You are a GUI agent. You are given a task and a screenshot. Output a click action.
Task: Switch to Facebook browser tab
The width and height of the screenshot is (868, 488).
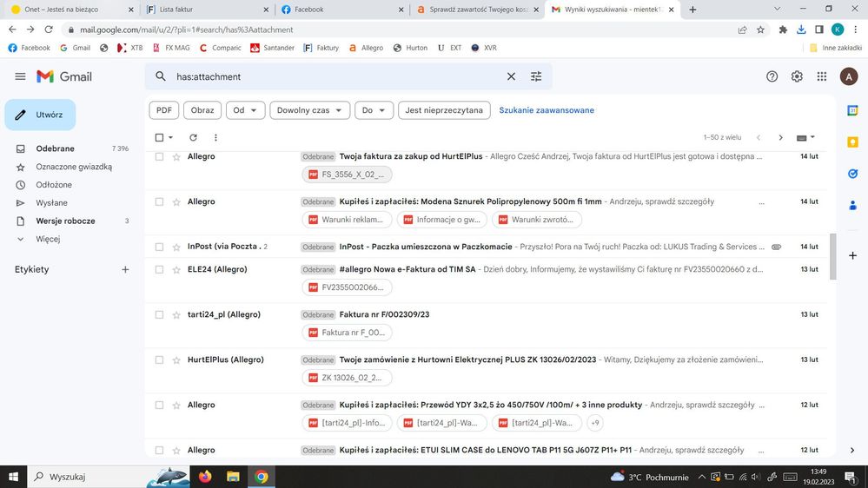pos(342,10)
